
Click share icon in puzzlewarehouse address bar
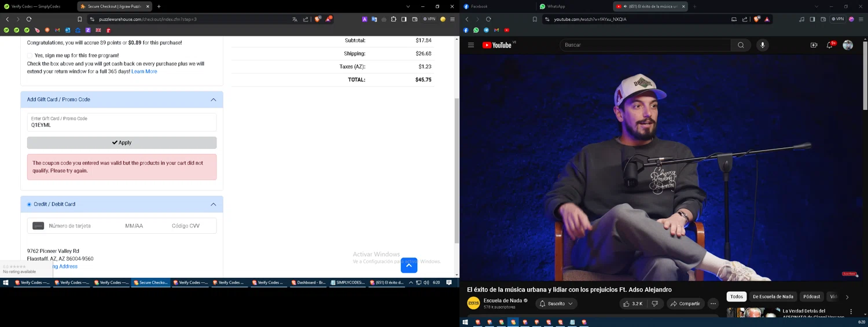(x=306, y=19)
